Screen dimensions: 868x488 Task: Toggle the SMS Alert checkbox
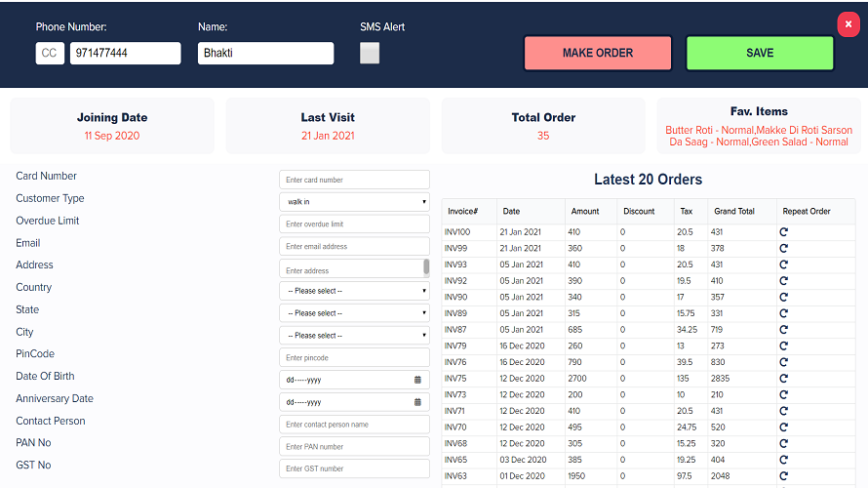coord(370,53)
